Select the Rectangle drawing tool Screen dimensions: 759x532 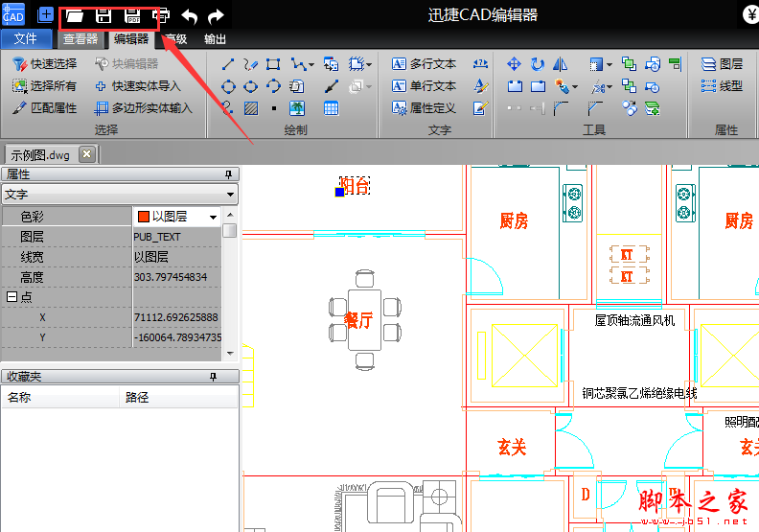tap(273, 64)
